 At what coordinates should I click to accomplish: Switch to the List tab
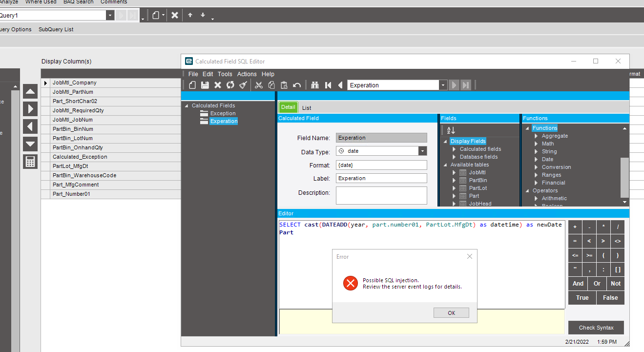tap(307, 108)
